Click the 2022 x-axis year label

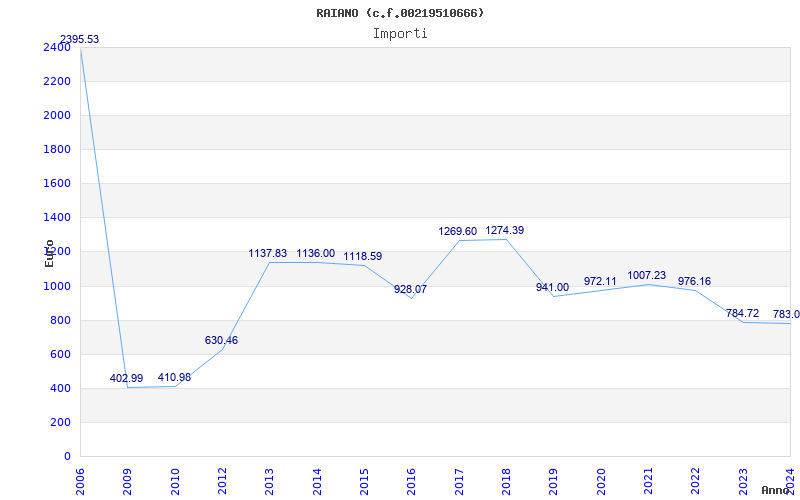695,481
